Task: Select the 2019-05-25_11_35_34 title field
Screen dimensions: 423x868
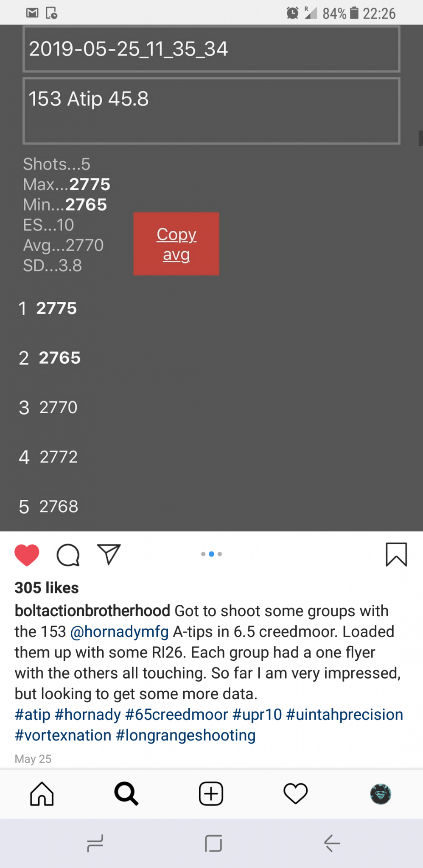Action: pos(211,49)
